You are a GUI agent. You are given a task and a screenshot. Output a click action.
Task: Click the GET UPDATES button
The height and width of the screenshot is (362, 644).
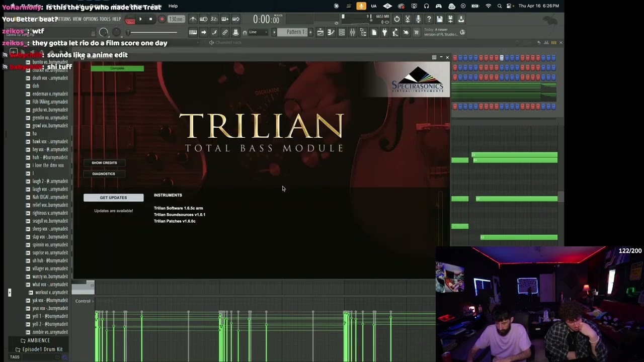[113, 198]
